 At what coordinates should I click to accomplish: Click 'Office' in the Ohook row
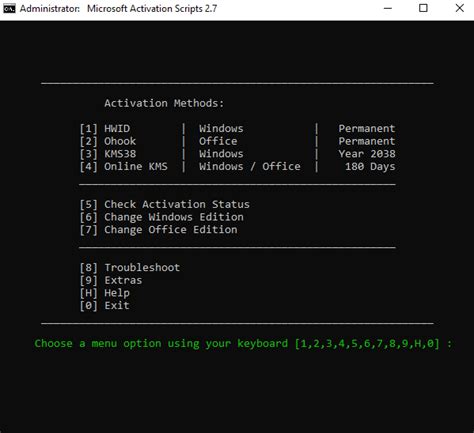218,141
